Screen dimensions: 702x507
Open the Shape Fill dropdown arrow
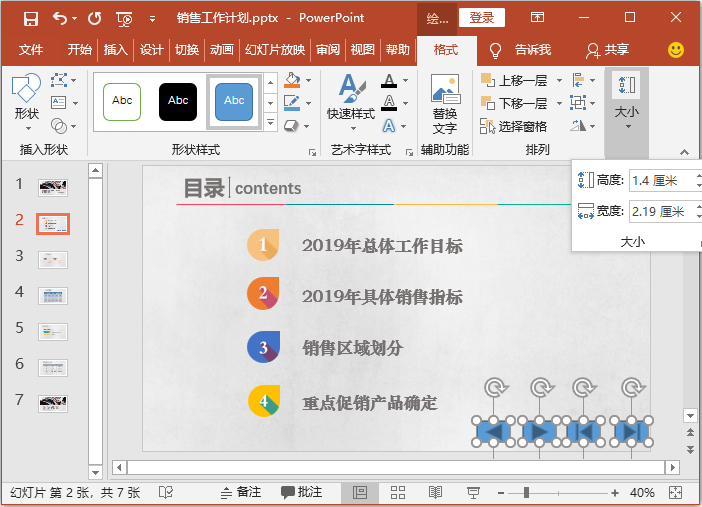(308, 81)
